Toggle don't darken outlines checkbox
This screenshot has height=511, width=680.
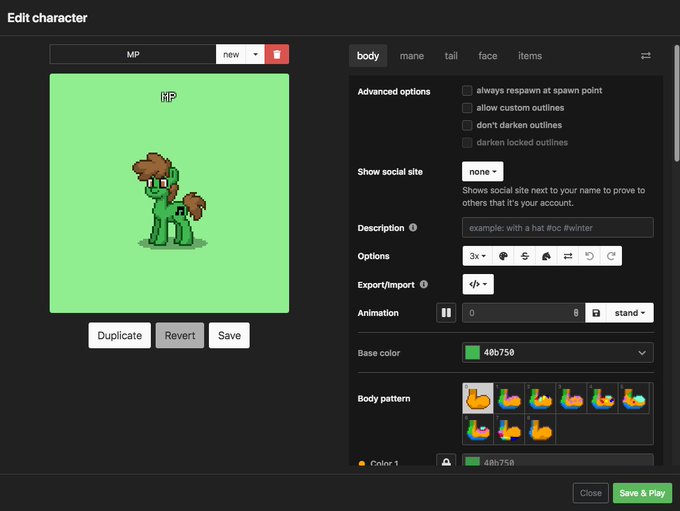pos(467,125)
